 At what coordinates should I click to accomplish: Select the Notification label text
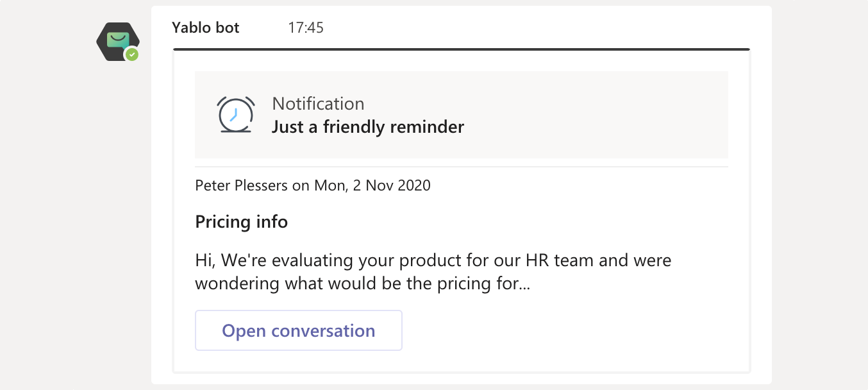318,103
